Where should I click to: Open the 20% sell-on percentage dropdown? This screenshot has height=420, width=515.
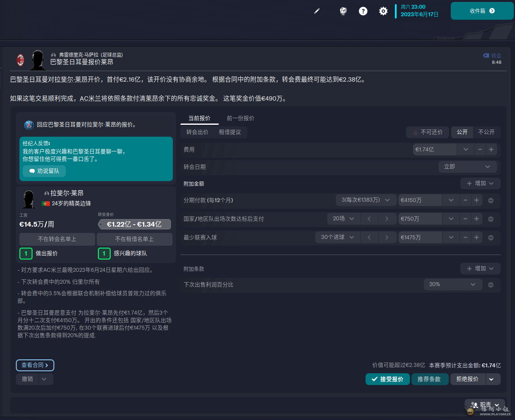click(453, 284)
